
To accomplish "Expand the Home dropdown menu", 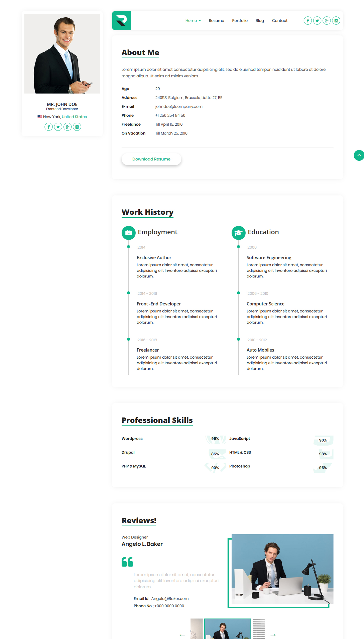I will point(193,21).
